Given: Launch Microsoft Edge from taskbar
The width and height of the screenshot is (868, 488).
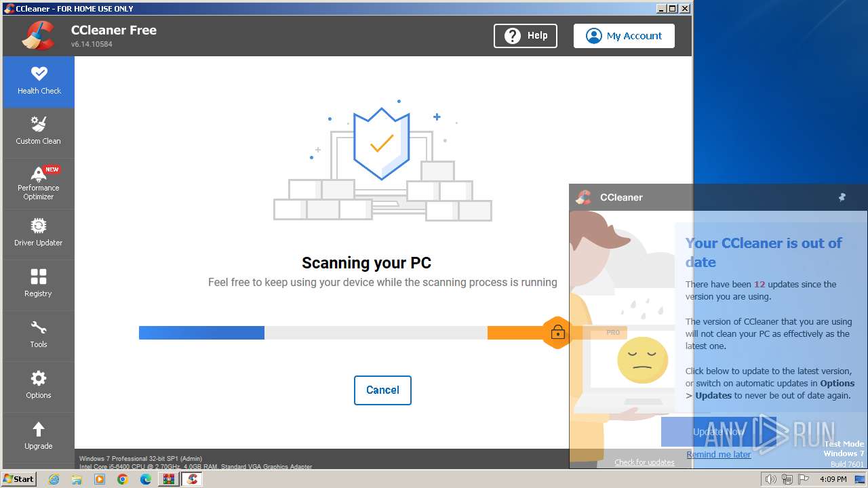Looking at the screenshot, I should [146, 479].
